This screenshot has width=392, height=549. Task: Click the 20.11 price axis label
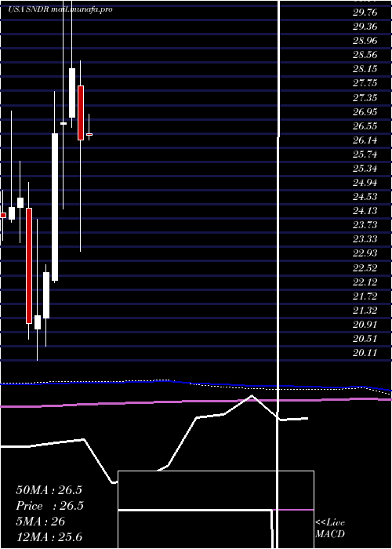pyautogui.click(x=365, y=353)
